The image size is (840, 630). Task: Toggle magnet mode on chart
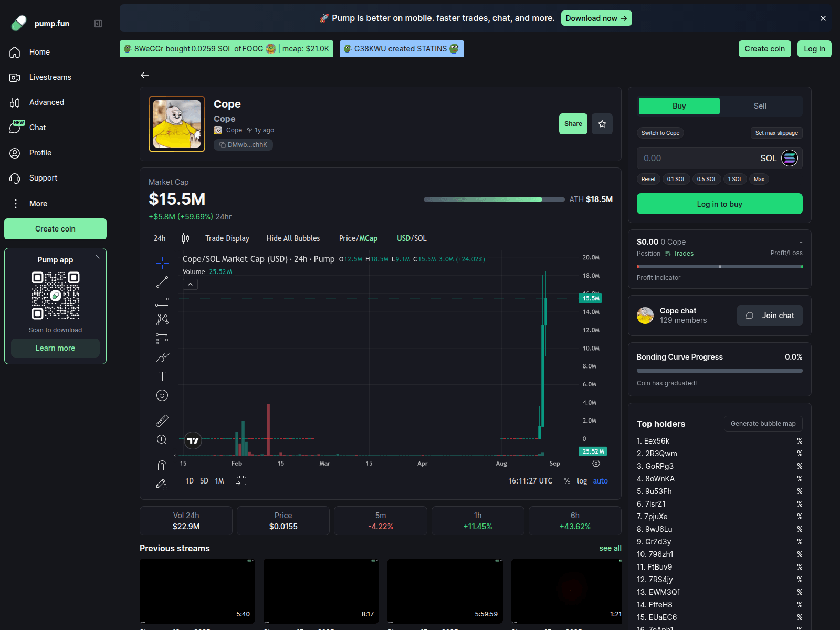162,465
